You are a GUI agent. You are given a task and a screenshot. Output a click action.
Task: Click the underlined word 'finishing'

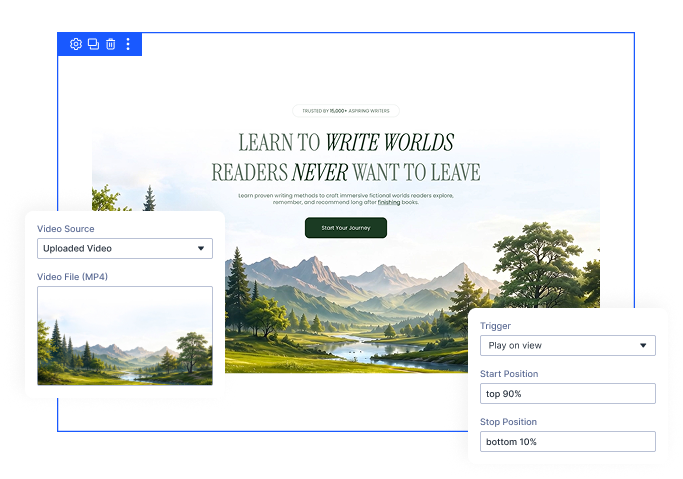[389, 202]
